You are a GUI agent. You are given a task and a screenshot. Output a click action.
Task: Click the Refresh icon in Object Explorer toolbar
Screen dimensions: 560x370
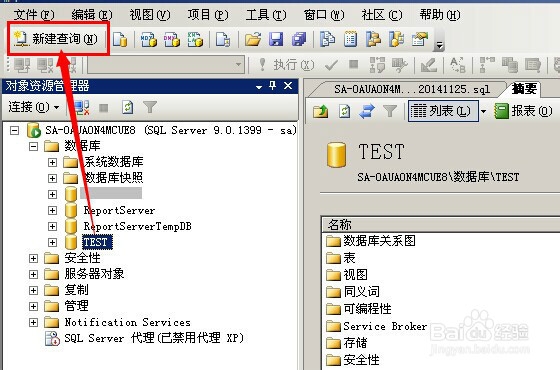coord(128,107)
